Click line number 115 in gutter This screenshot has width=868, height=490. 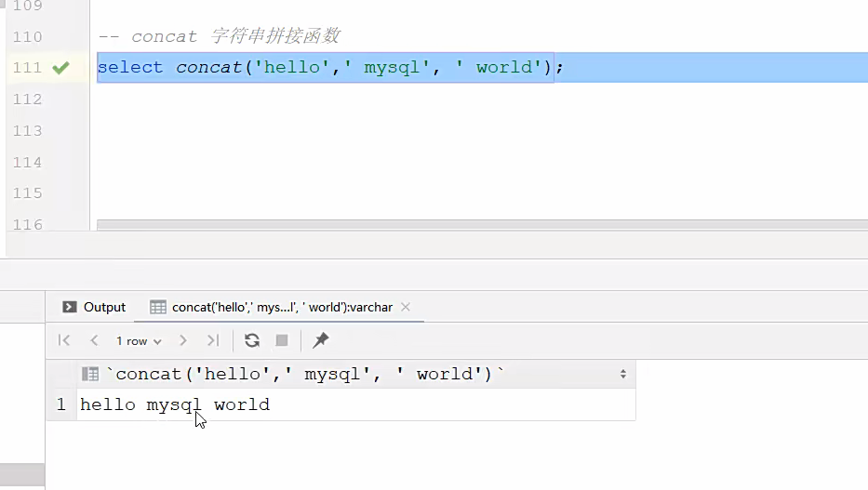tap(27, 193)
